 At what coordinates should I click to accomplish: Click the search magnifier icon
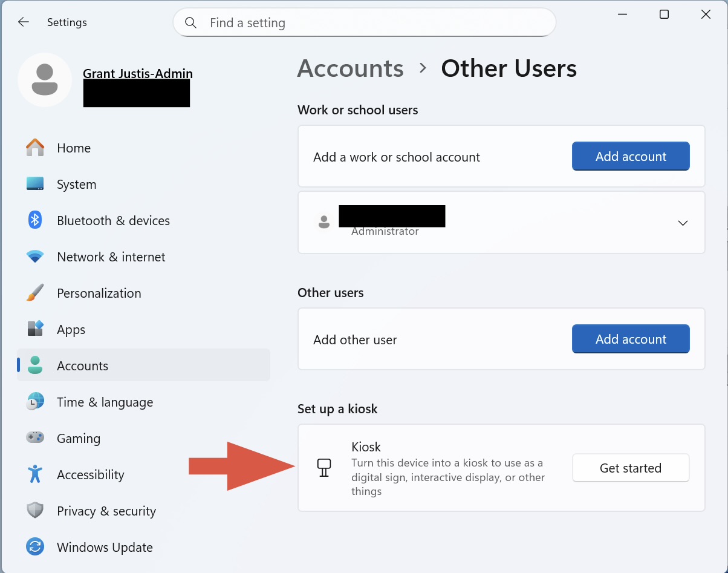(x=190, y=23)
